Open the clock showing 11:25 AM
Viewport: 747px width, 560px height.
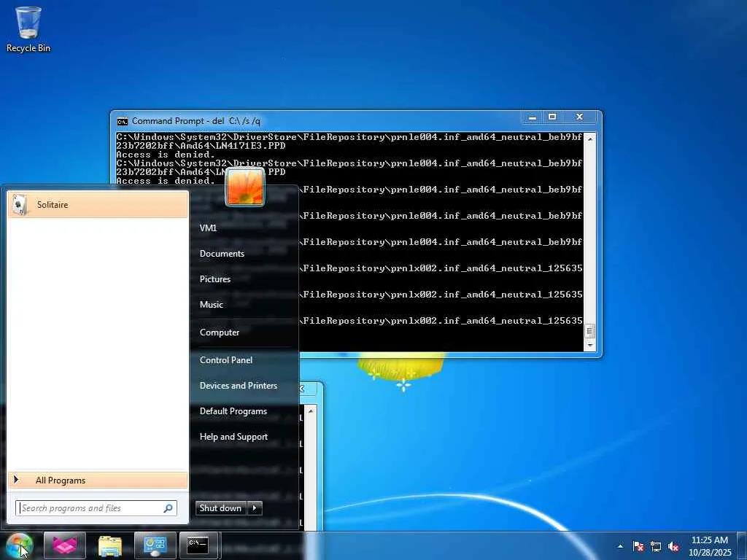point(710,546)
